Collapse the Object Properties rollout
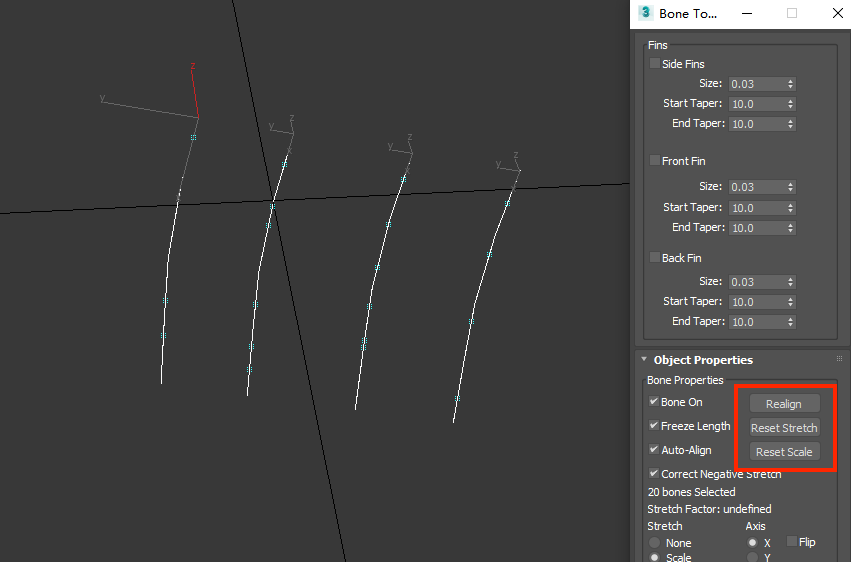The height and width of the screenshot is (562, 851). [x=644, y=359]
